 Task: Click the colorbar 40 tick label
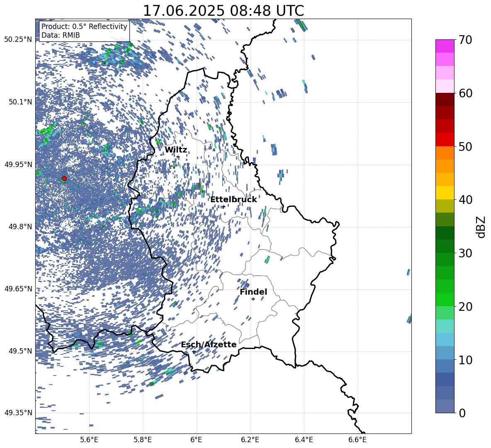[465, 200]
